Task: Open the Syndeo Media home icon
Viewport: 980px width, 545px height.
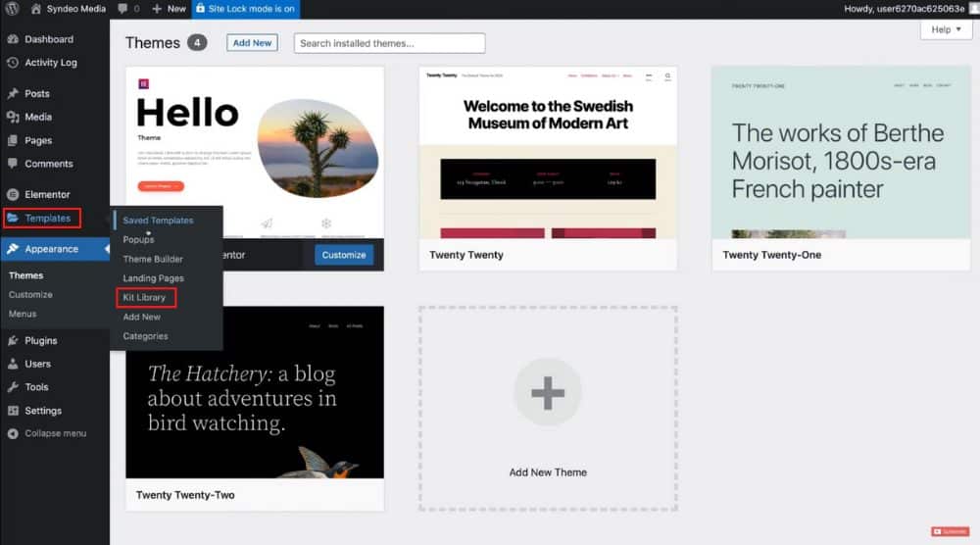Action: click(x=36, y=9)
